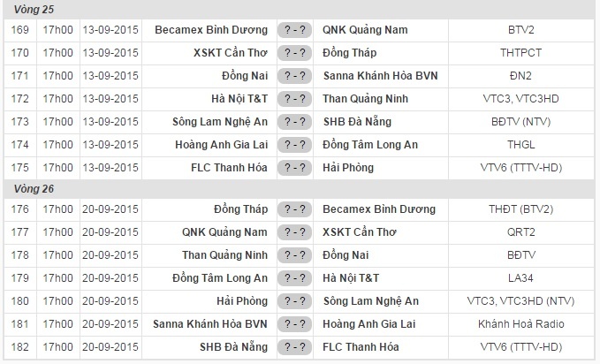Open Đồng Tháp home team in match 176

click(x=239, y=209)
